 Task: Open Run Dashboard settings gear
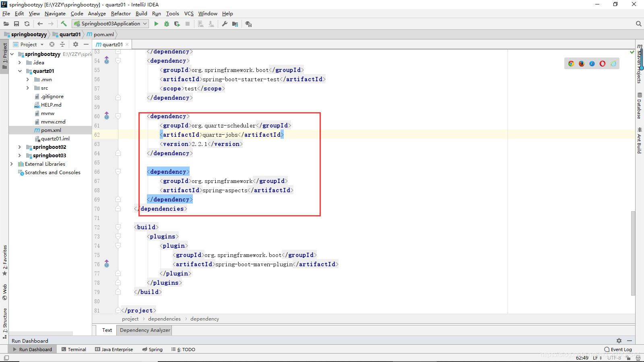click(619, 341)
